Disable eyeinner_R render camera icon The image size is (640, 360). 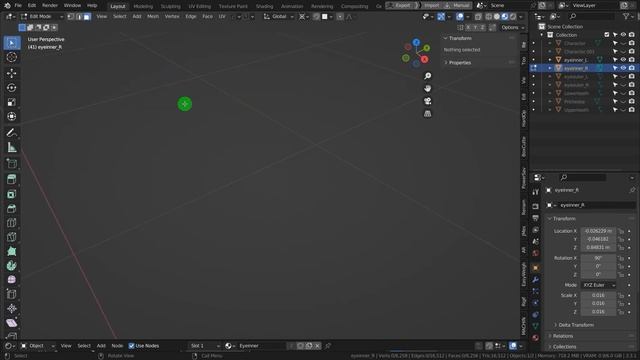coord(631,68)
